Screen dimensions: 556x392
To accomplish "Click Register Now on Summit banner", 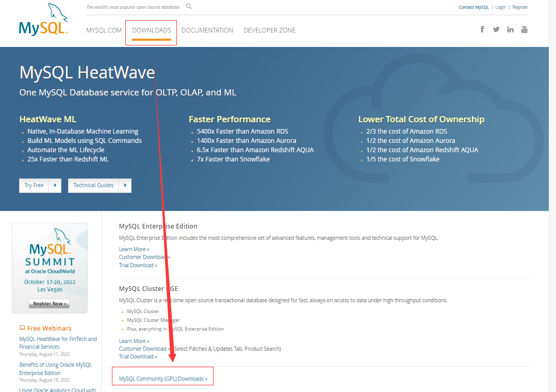I will click(50, 304).
